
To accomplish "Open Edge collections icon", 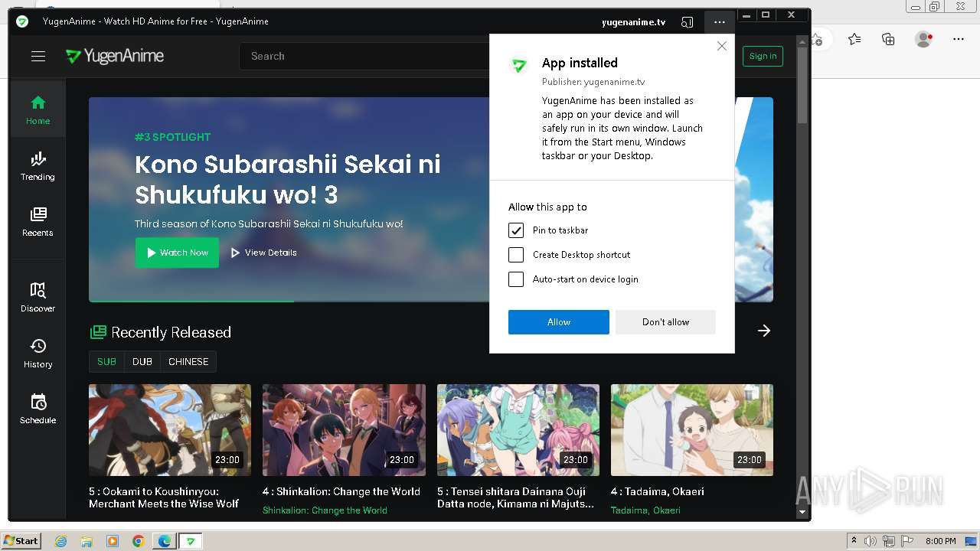I will click(x=888, y=39).
